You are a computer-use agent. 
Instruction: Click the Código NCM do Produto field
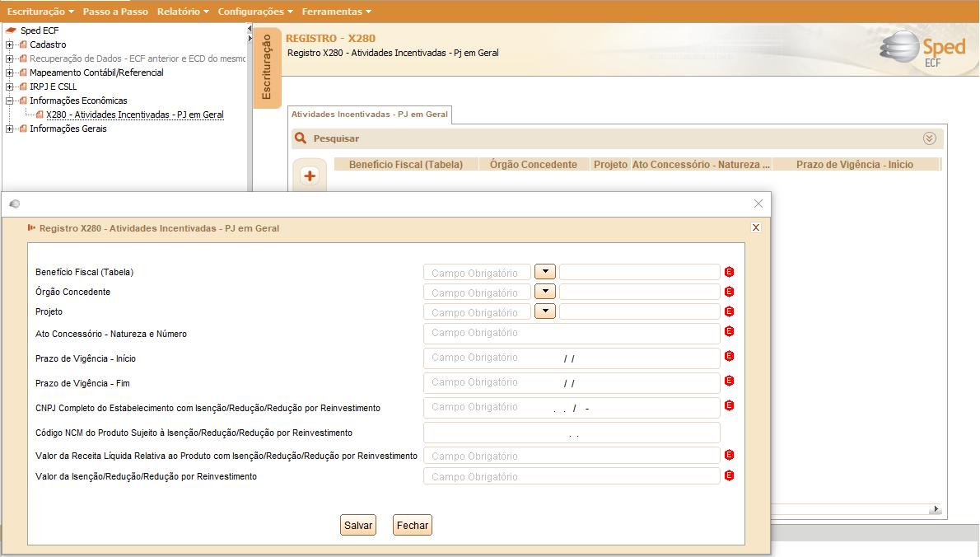coord(572,433)
